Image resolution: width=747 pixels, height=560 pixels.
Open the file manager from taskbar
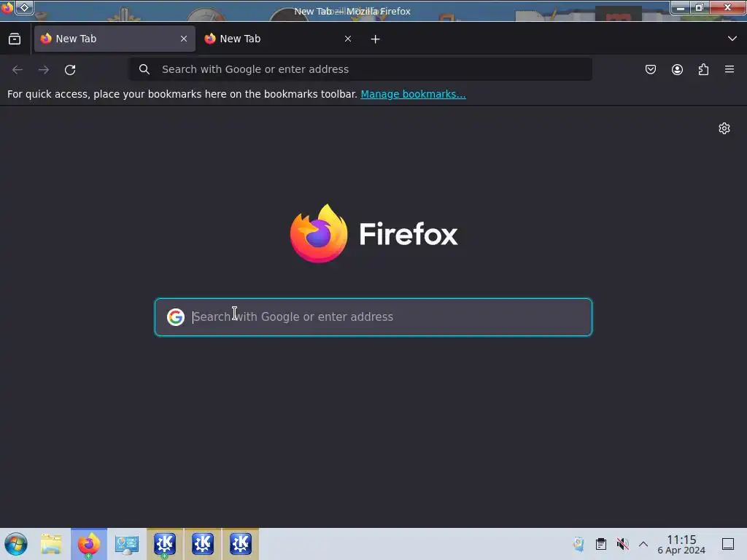pos(52,544)
